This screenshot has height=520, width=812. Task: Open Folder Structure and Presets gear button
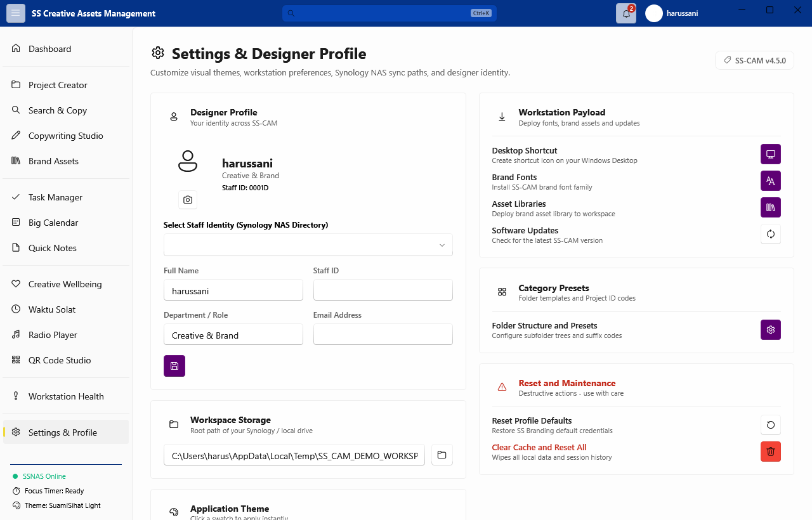click(x=771, y=330)
